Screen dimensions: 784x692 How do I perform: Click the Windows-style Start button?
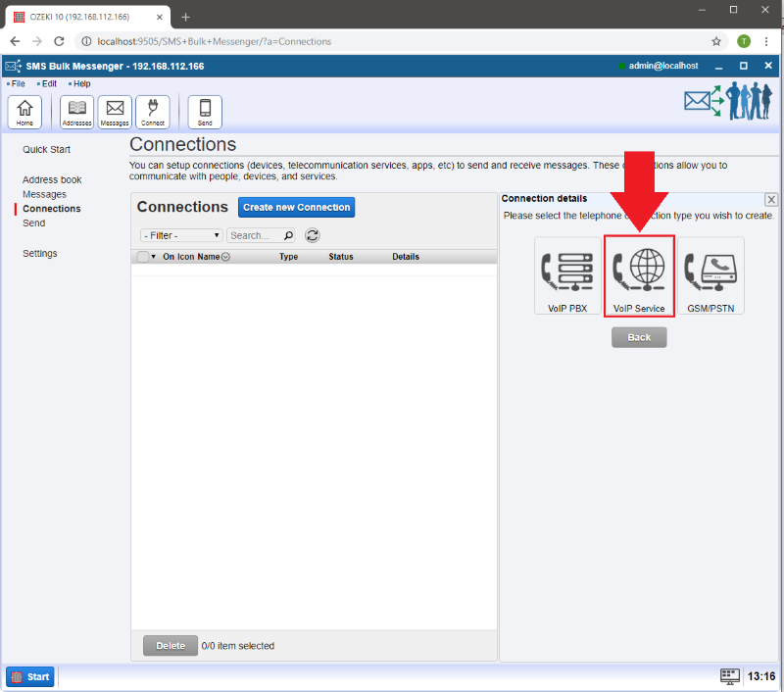[30, 676]
